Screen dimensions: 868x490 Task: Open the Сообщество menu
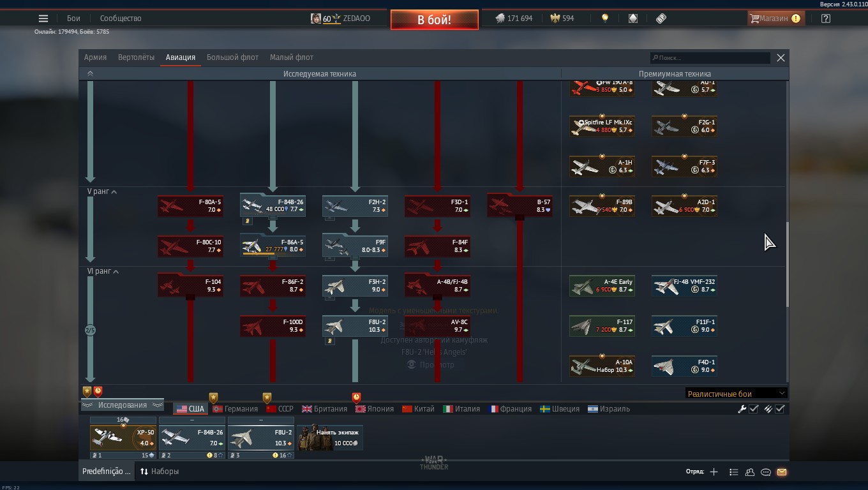(121, 19)
